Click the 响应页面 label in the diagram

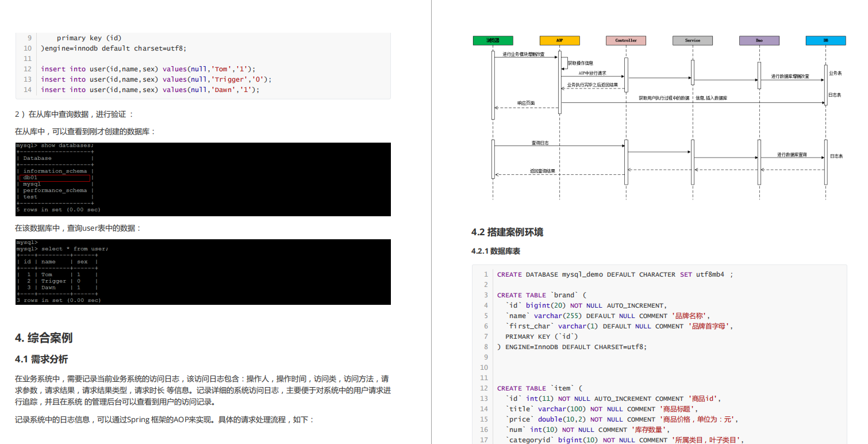pyautogui.click(x=526, y=103)
